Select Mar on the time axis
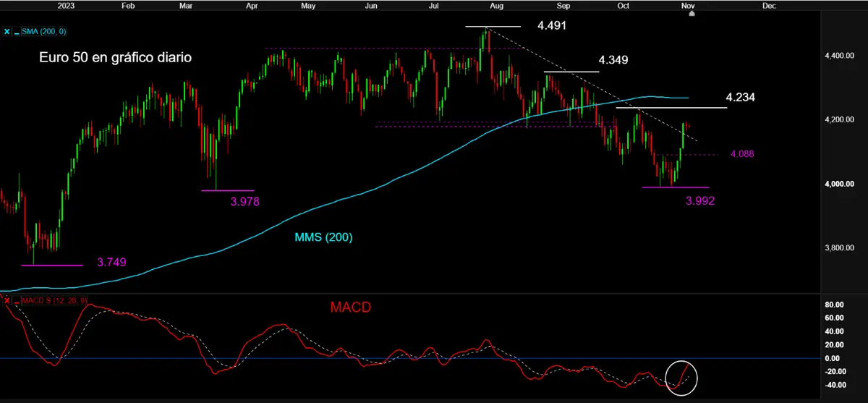 (x=184, y=5)
